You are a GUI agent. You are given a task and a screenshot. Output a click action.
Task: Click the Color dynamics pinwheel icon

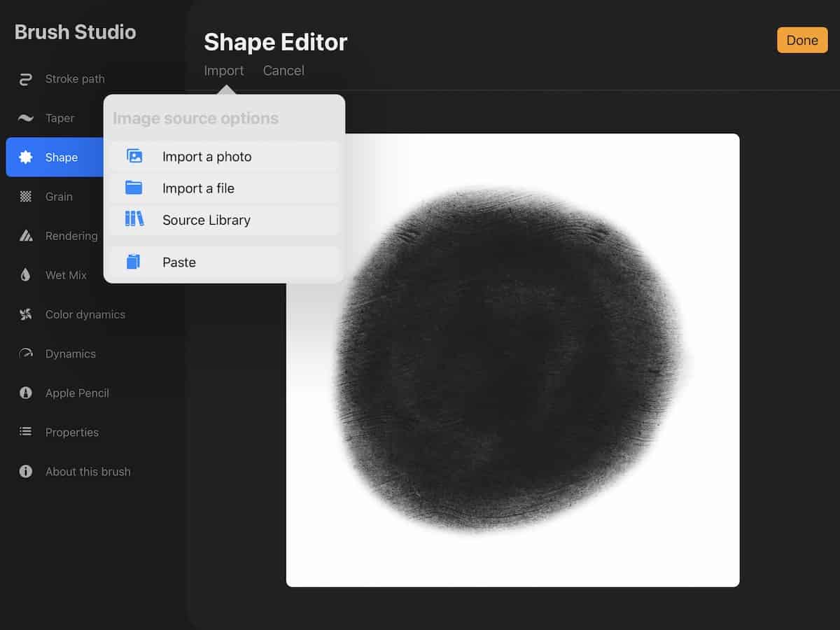click(x=26, y=314)
